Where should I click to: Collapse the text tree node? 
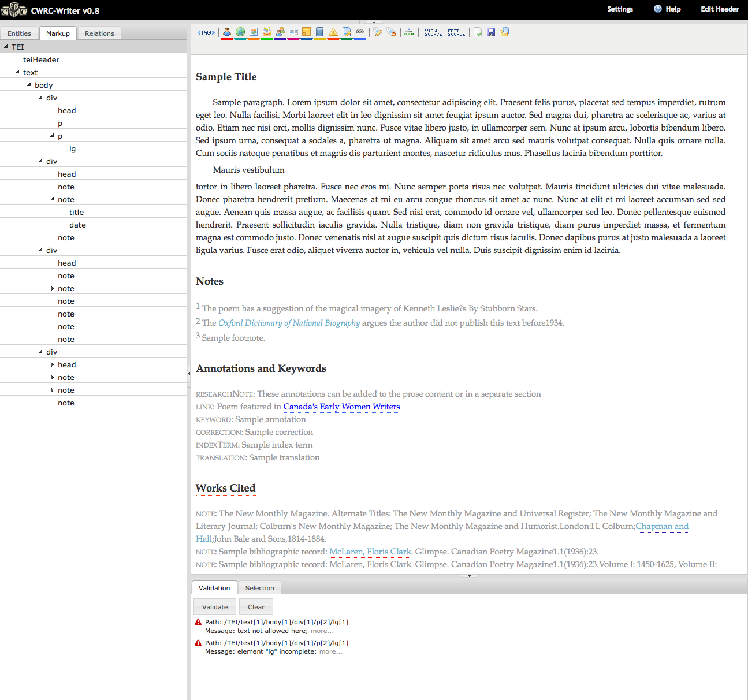click(x=17, y=72)
